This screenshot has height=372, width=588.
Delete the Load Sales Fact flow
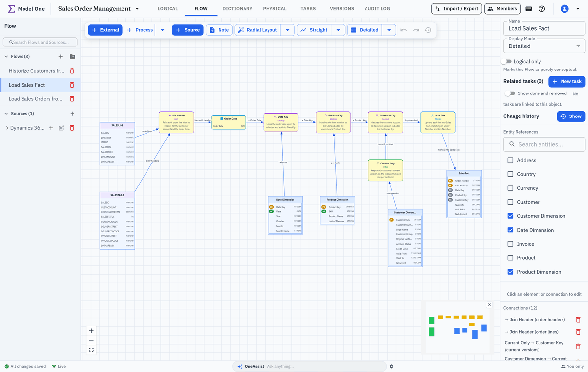coord(72,85)
